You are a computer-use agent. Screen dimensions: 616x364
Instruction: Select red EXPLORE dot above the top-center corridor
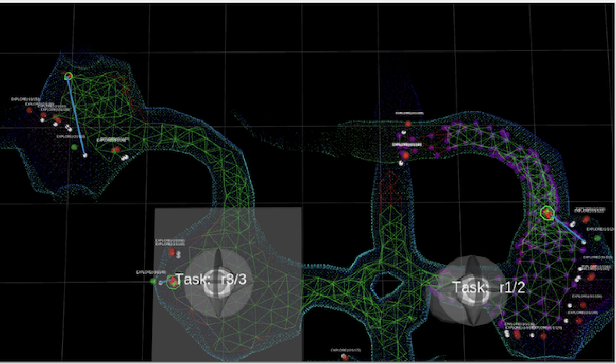pos(408,124)
